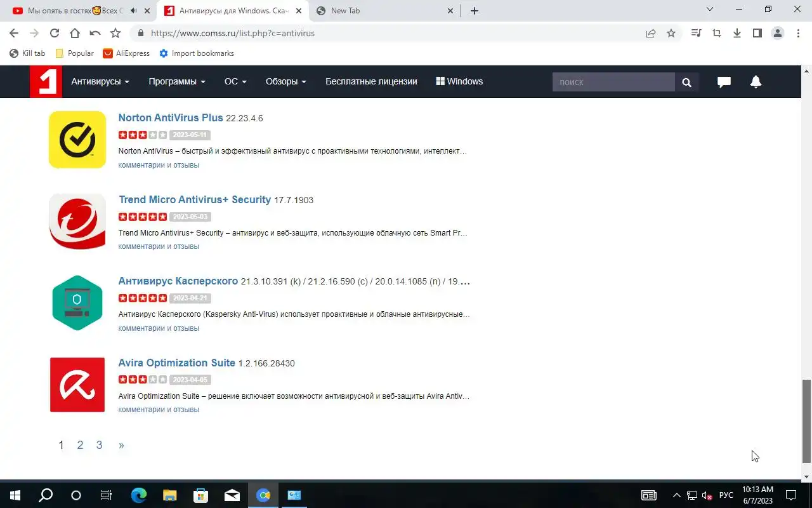Screen dimensions: 812x508
Task: Expand the Программы dropdown menu
Action: tap(177, 81)
